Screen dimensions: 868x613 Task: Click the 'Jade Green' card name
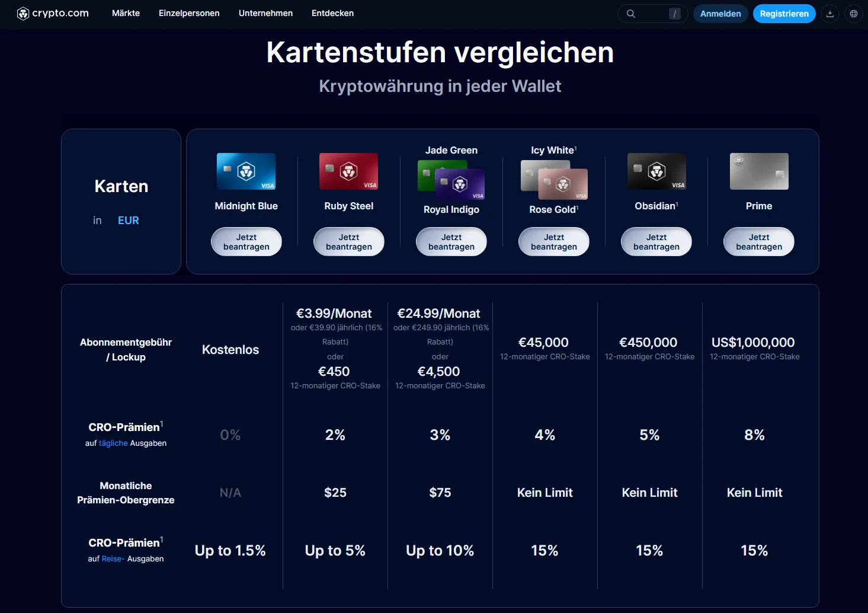451,150
